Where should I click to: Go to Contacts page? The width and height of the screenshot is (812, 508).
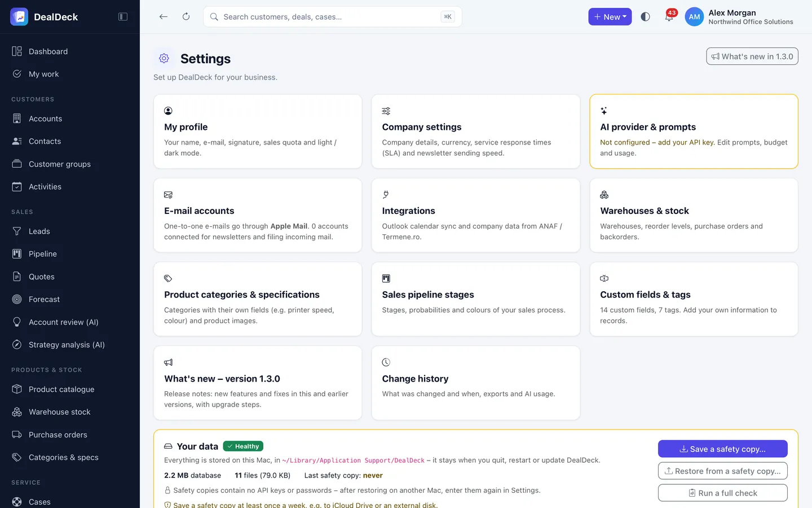point(70,141)
